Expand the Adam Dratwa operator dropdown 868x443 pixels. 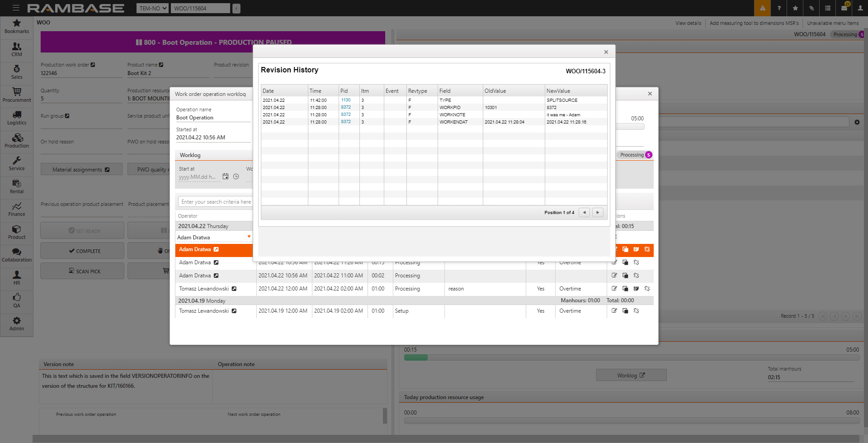(x=249, y=237)
